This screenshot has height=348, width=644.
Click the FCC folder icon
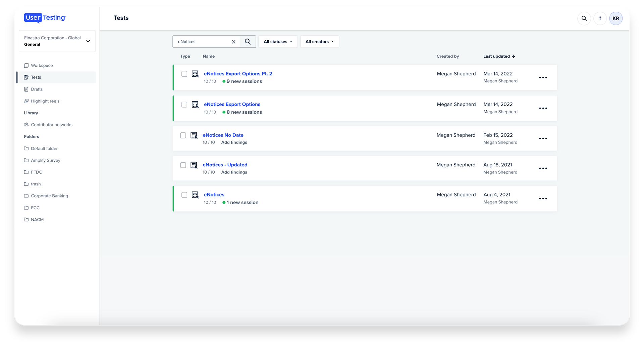pos(26,208)
